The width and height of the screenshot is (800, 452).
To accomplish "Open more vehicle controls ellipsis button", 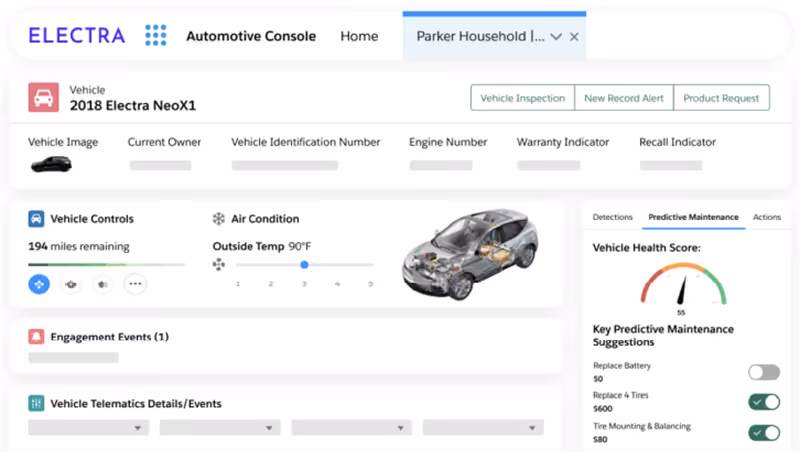I will [x=135, y=284].
